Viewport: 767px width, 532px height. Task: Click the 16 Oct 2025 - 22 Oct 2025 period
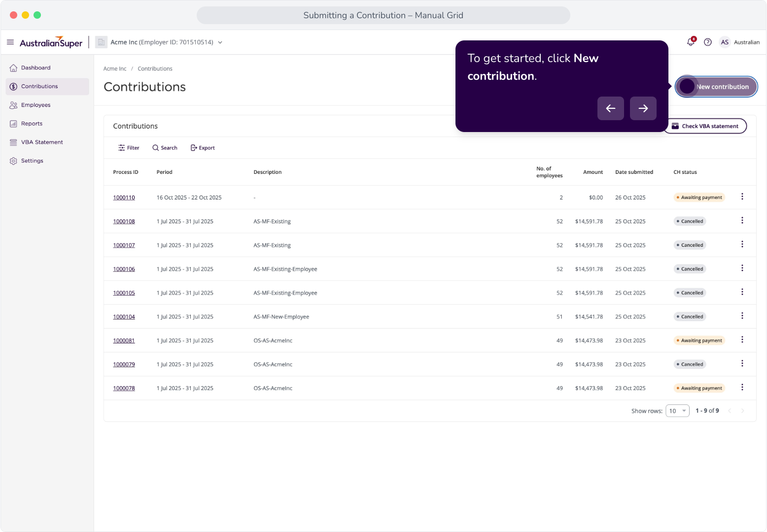tap(189, 198)
